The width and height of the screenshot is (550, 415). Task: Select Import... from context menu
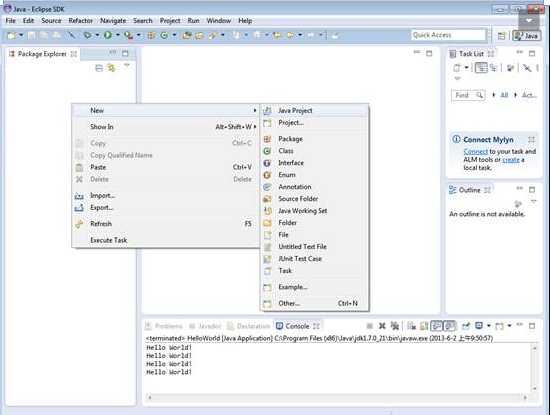coord(166,195)
